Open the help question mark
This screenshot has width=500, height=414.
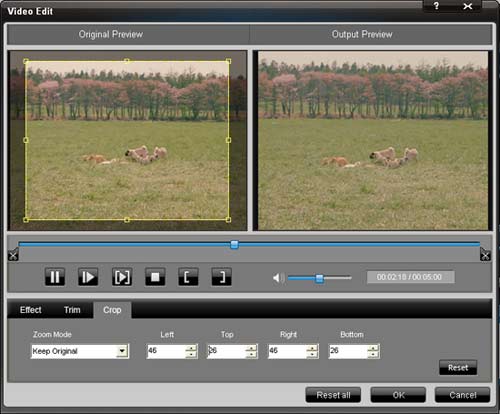tap(436, 6)
